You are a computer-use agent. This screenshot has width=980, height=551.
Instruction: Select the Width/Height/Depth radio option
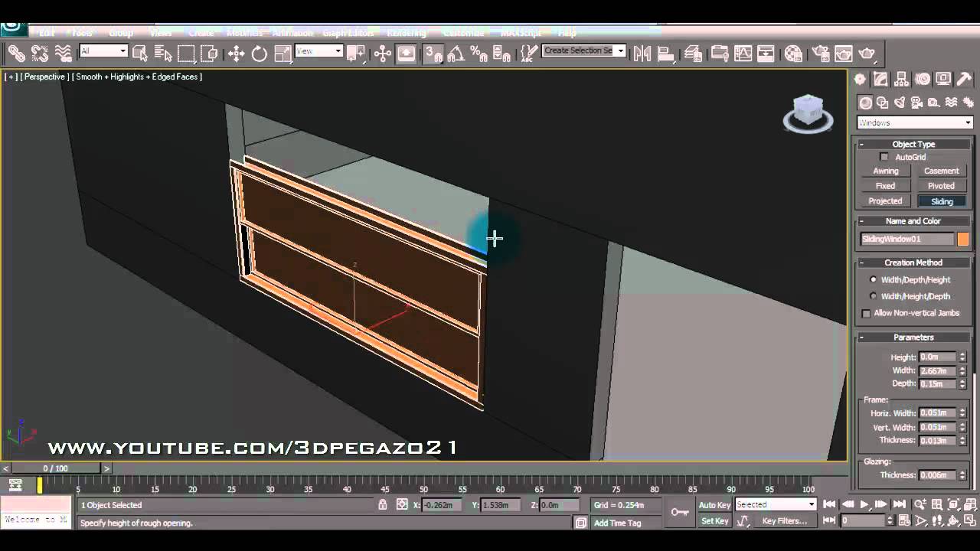pyautogui.click(x=873, y=295)
